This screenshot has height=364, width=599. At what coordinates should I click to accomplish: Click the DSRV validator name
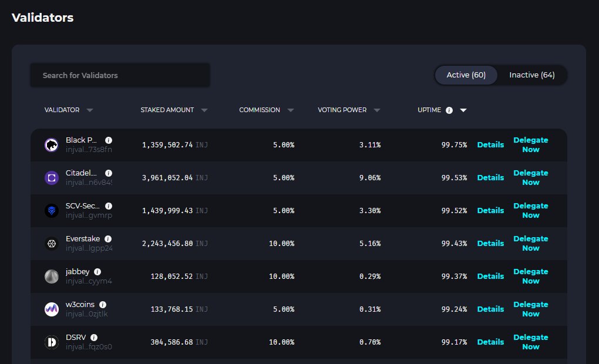point(76,337)
